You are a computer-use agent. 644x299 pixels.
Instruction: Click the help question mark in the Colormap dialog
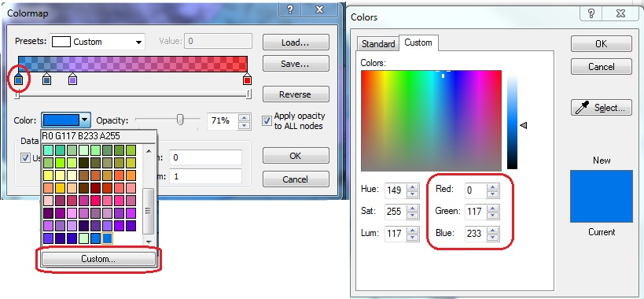(x=290, y=9)
